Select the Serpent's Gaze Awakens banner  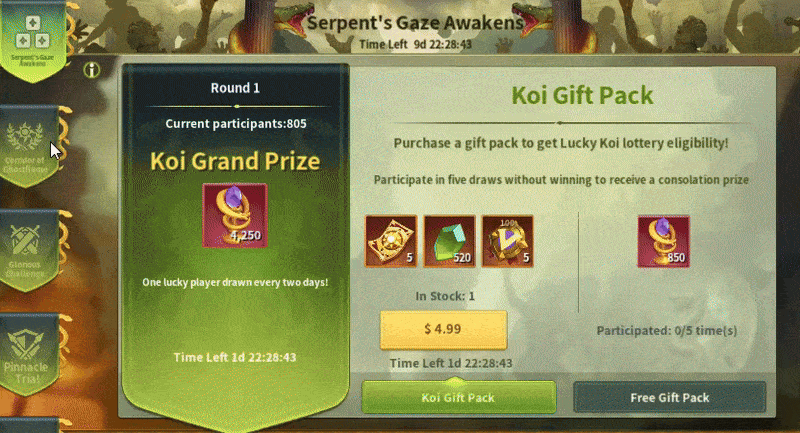click(x=33, y=41)
